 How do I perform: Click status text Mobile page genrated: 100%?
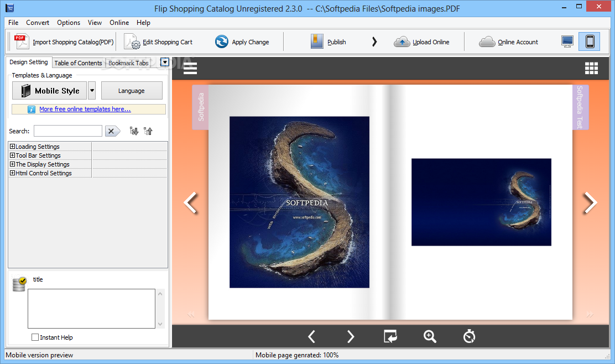(297, 355)
